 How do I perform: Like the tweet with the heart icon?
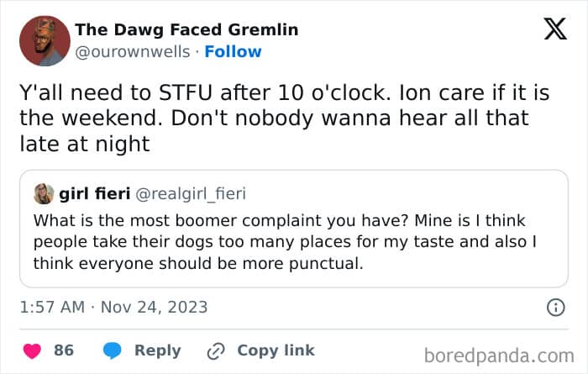[x=31, y=350]
